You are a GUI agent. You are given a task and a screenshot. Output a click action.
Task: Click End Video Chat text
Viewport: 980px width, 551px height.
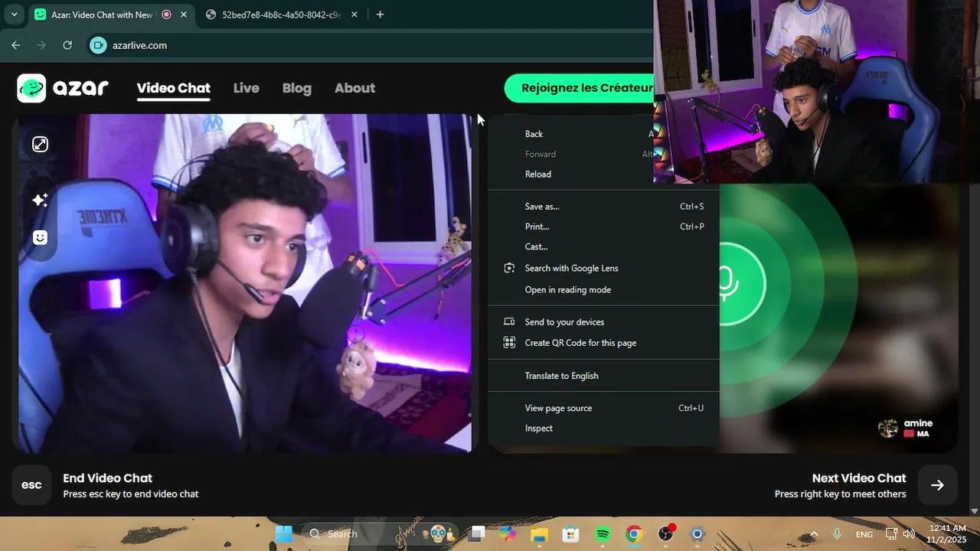coord(107,478)
